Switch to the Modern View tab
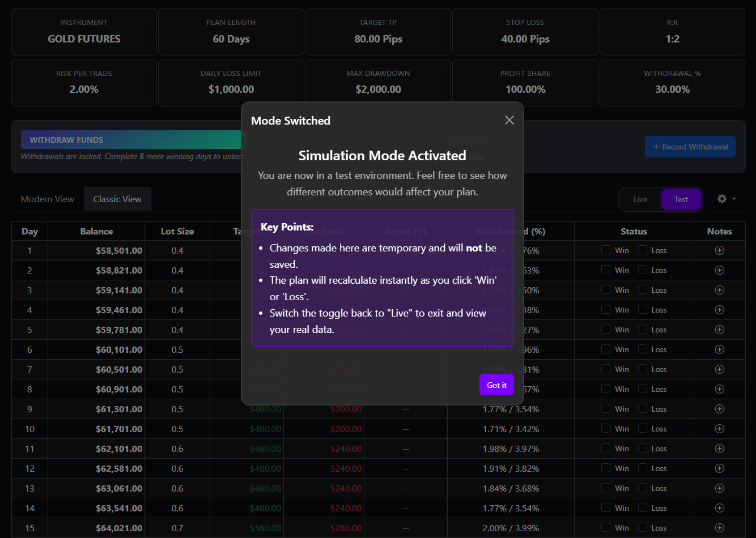The image size is (756, 538). coord(47,199)
